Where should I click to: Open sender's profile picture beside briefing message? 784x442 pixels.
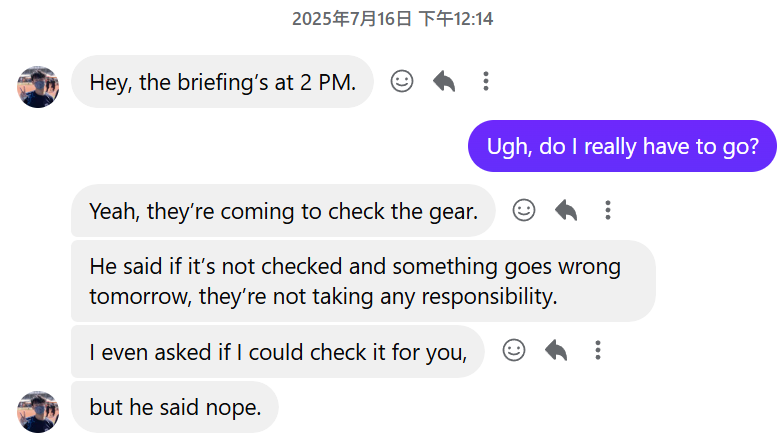38,86
